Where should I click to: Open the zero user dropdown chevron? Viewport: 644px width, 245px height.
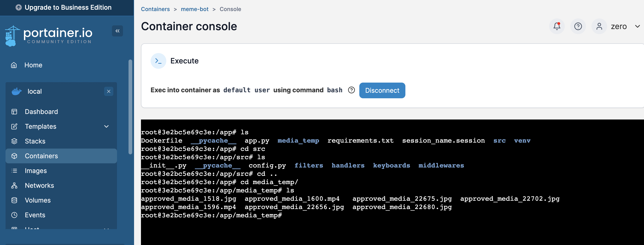(638, 26)
